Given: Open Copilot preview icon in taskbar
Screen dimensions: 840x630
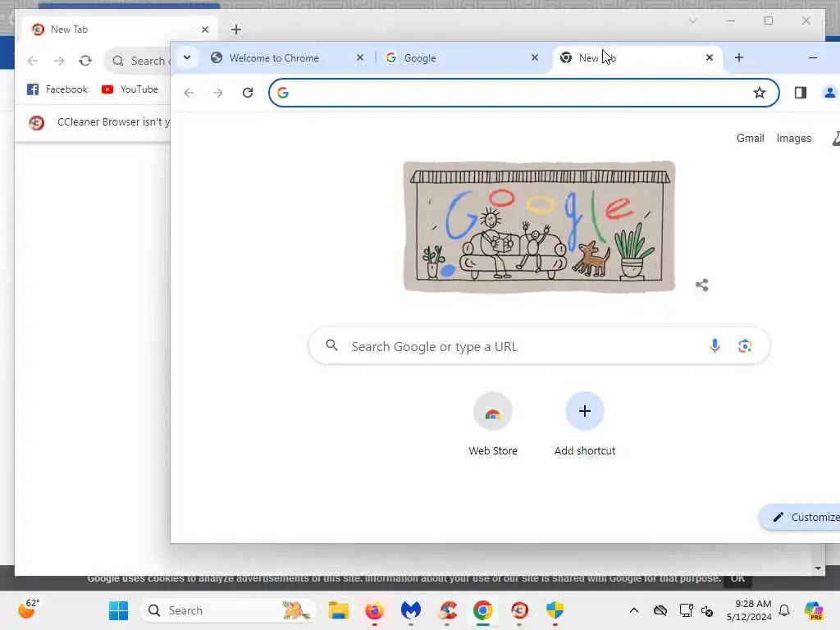Looking at the screenshot, I should point(814,610).
